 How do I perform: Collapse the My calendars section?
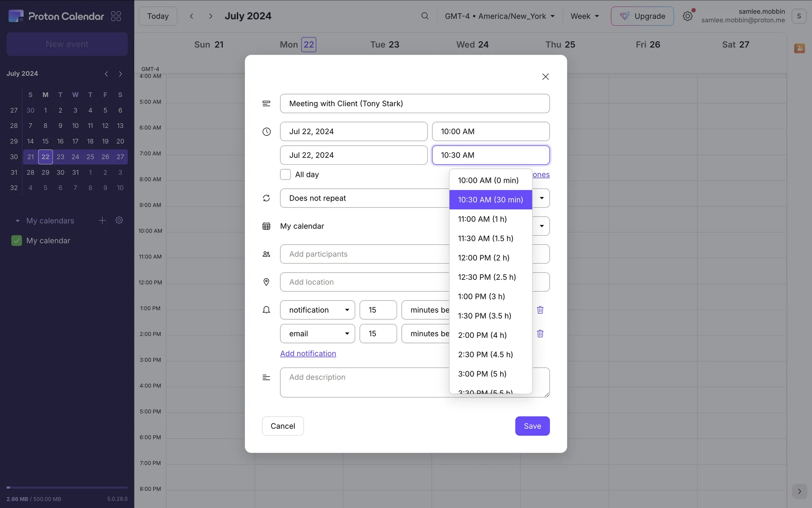click(x=17, y=221)
